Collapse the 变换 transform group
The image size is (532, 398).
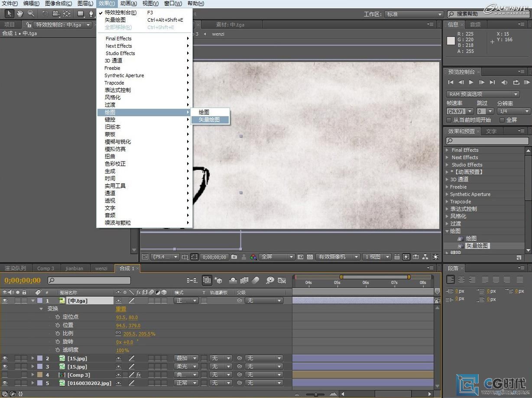coord(42,309)
